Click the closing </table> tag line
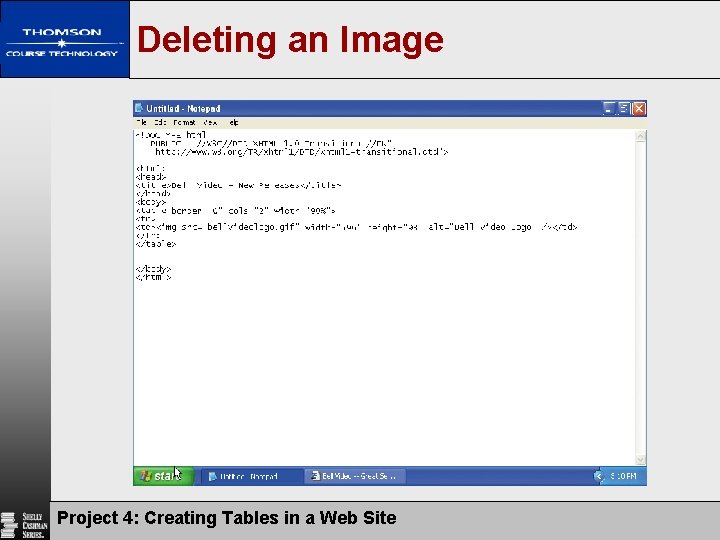The width and height of the screenshot is (720, 540). pos(156,244)
